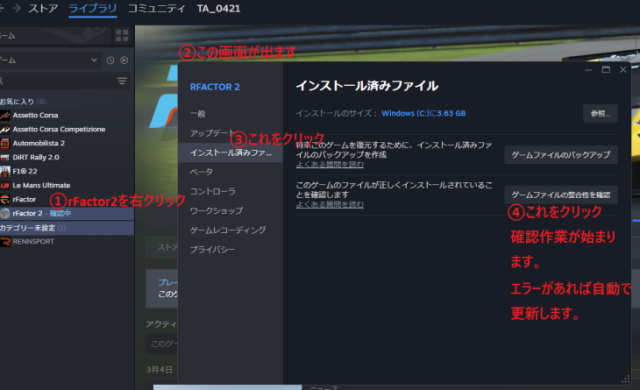
Task: Click the RFACTOR 2 properties title
Action: pos(215,87)
